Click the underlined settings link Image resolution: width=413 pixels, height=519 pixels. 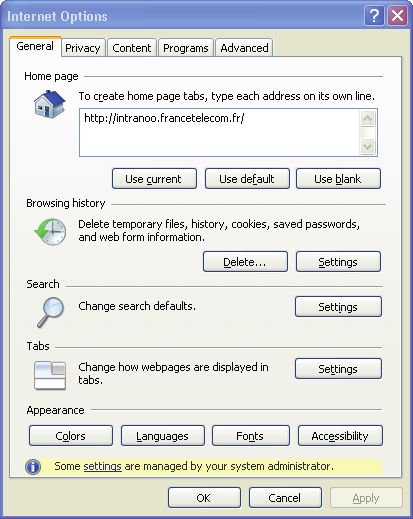[102, 466]
